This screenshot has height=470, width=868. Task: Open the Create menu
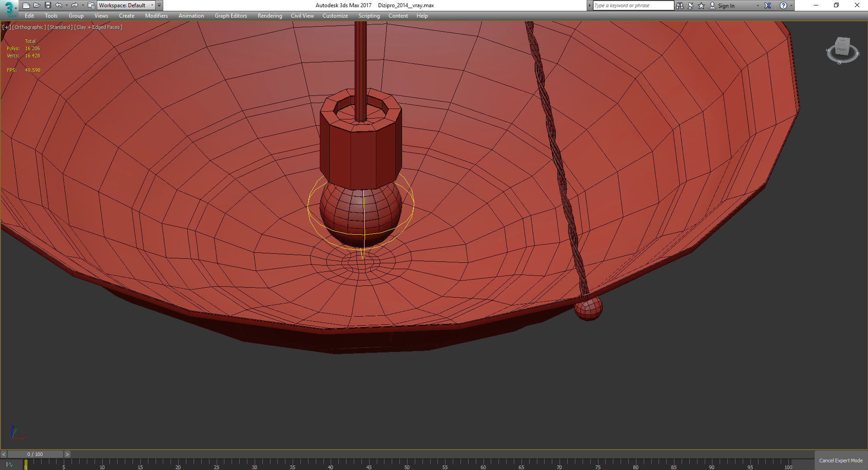pos(127,16)
